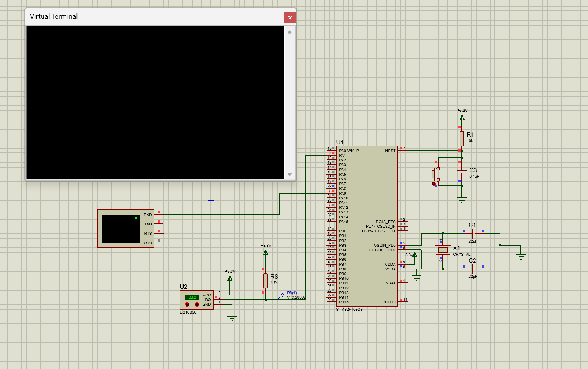The height and width of the screenshot is (369, 588).
Task: Click the 26.0 temperature readout on DS18B20
Action: pos(192,297)
